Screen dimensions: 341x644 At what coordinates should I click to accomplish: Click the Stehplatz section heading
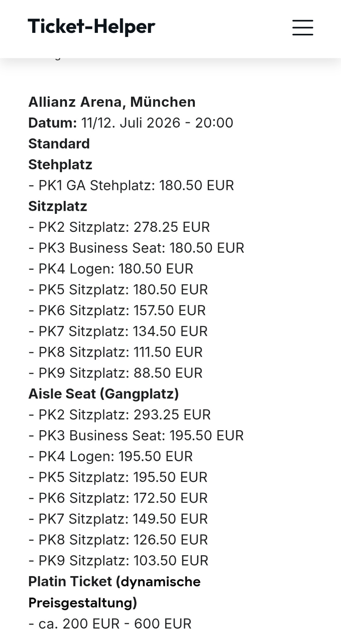point(60,165)
